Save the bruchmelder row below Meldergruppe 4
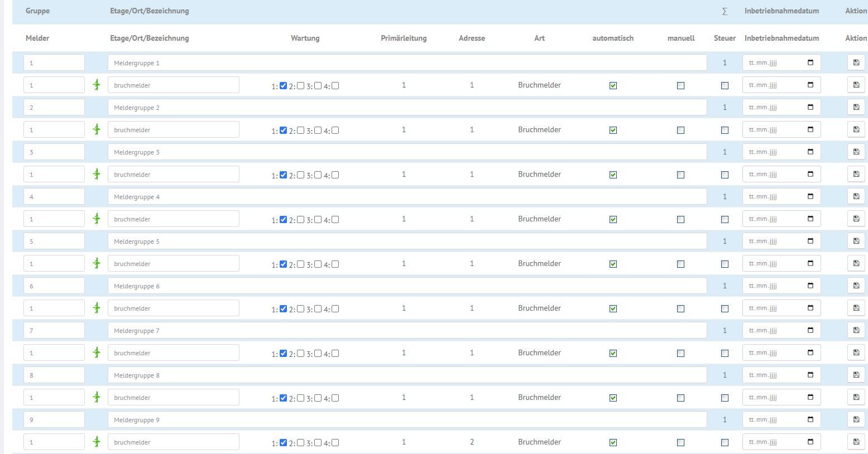Viewport: 868px width, 454px height. pos(856,219)
